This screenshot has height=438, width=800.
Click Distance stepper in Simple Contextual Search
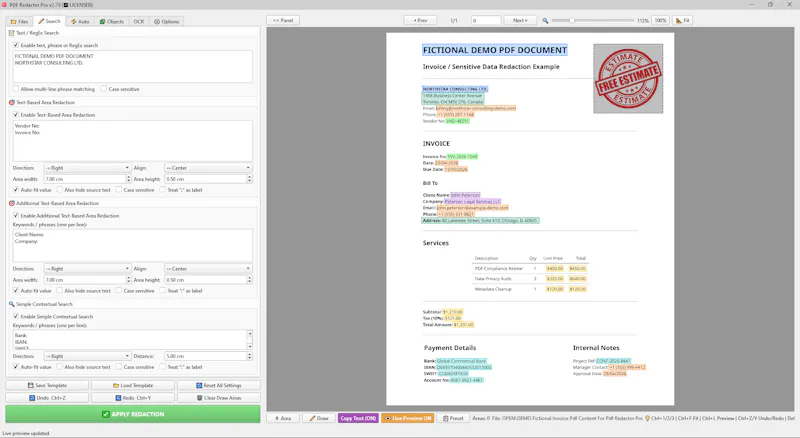[x=249, y=356]
